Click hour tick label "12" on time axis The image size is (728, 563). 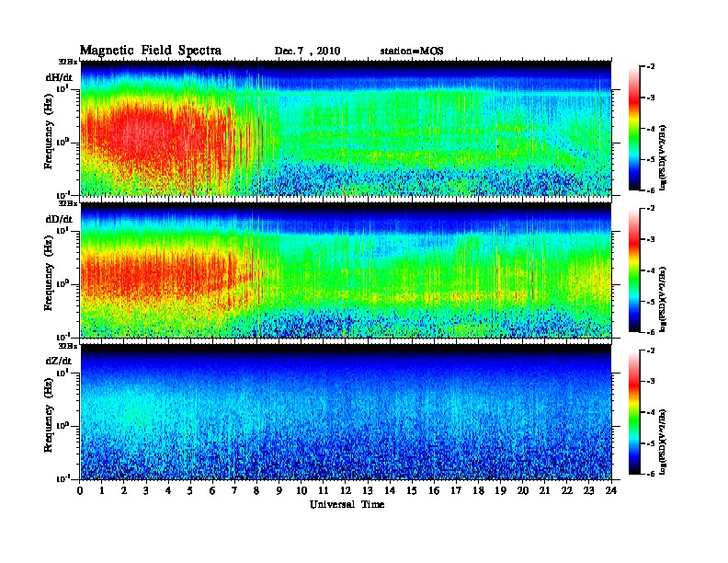(x=346, y=490)
